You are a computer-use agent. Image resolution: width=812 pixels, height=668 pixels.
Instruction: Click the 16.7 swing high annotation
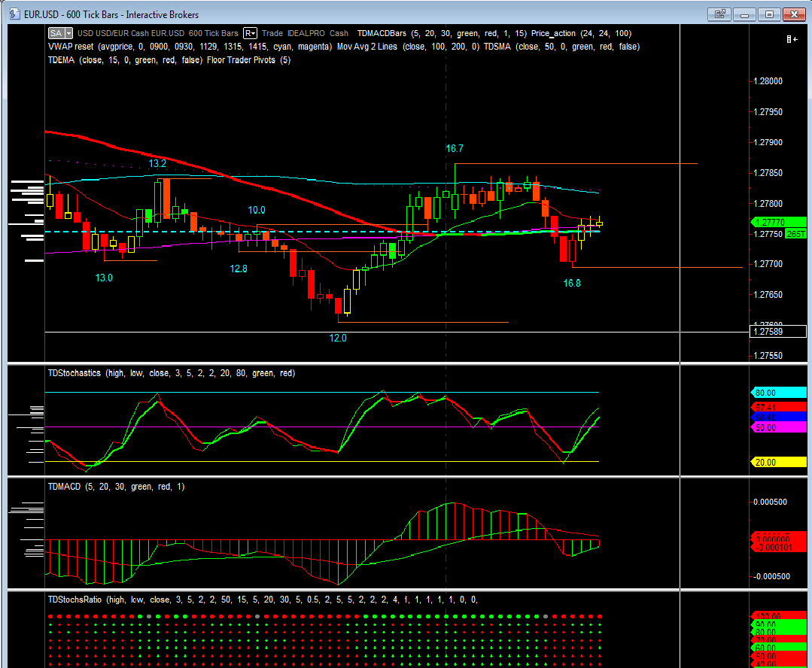pyautogui.click(x=454, y=149)
